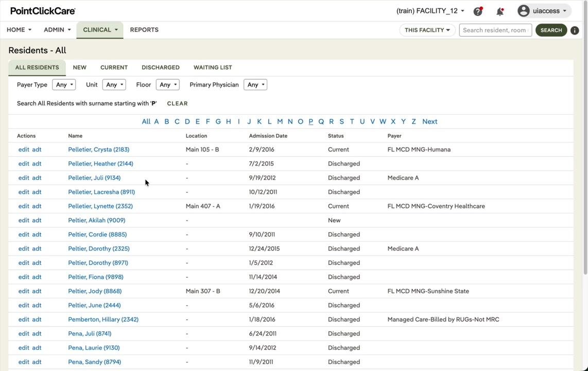Click the Name column header
Viewport: 588px width, 371px height.
(75, 136)
